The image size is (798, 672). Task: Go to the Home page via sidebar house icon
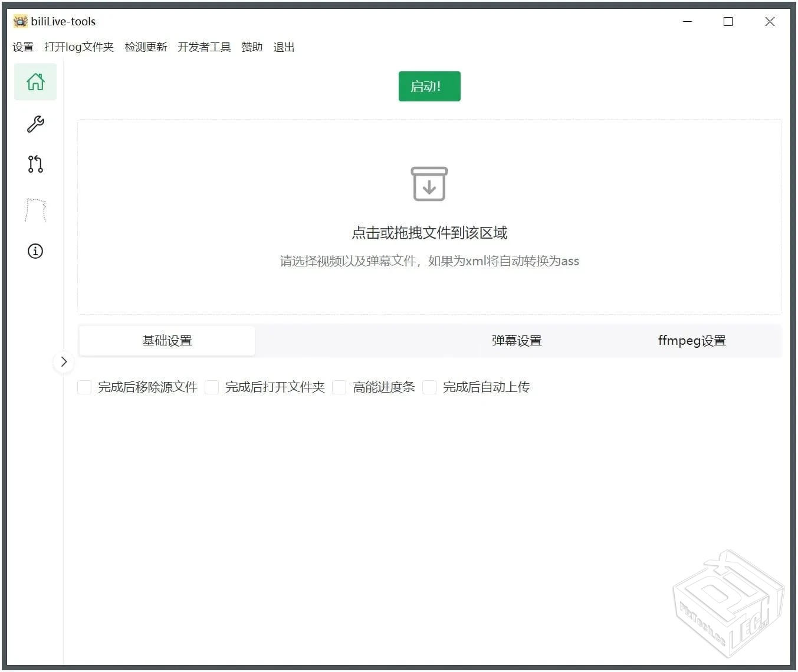point(35,82)
